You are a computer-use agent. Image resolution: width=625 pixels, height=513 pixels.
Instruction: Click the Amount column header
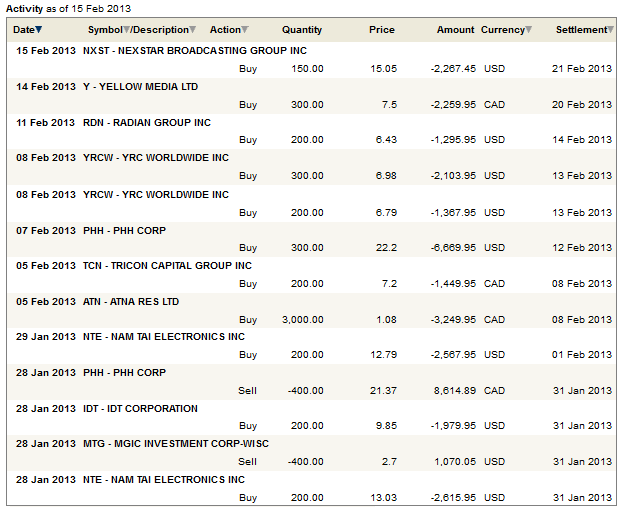455,30
